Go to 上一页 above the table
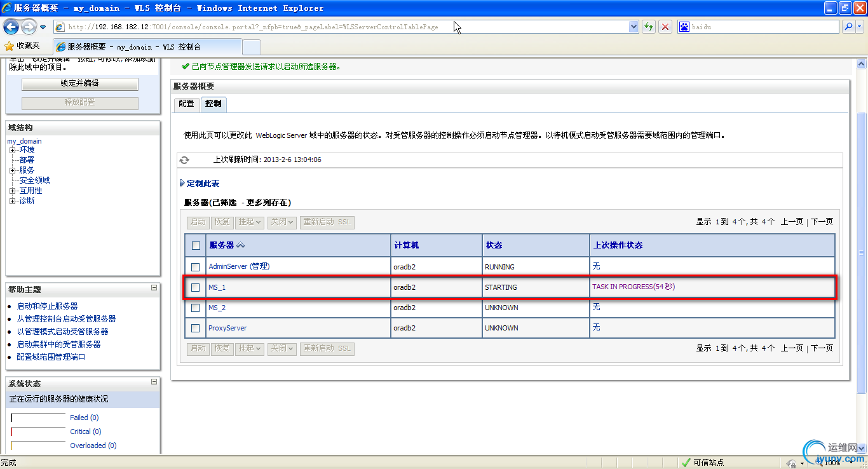Viewport: 868px width, 469px height. click(x=792, y=222)
